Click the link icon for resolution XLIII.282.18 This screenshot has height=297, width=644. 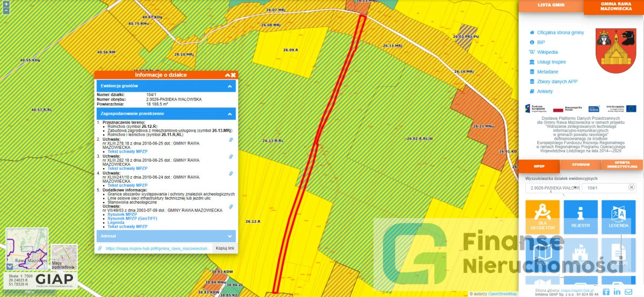click(231, 157)
